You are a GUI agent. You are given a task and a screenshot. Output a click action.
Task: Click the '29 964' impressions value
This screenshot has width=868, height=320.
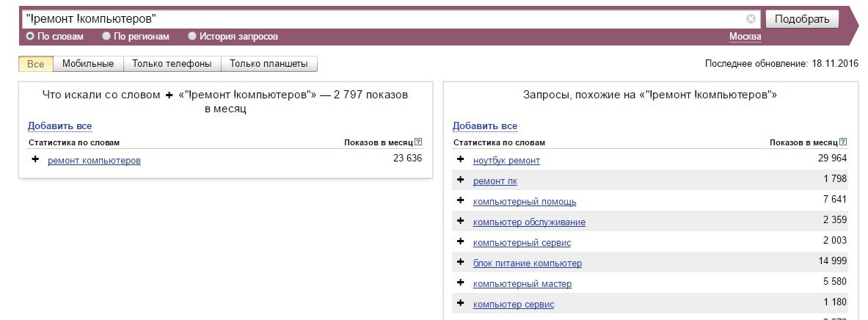coord(833,159)
